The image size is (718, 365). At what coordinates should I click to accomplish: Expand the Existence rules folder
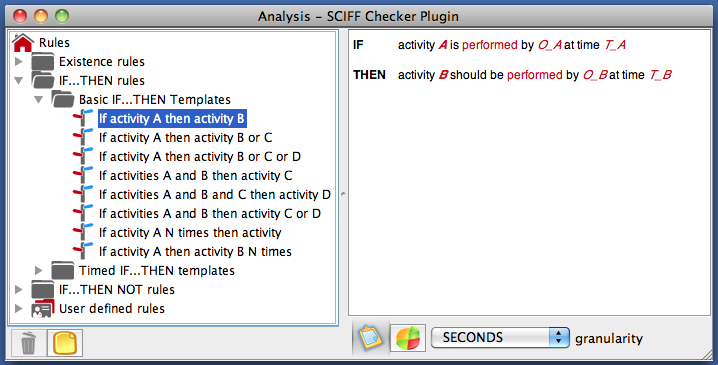pos(18,61)
